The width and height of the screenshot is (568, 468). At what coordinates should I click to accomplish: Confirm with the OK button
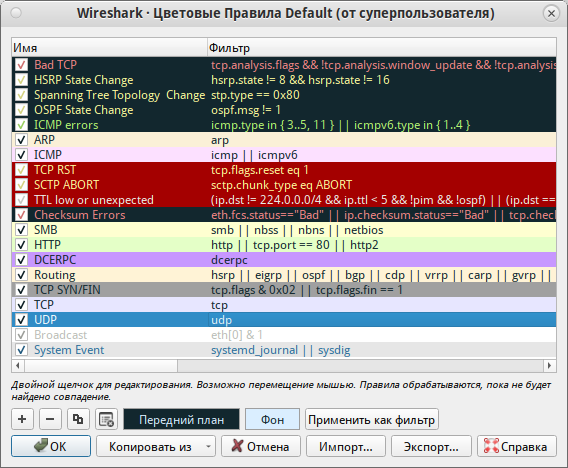coord(51,446)
